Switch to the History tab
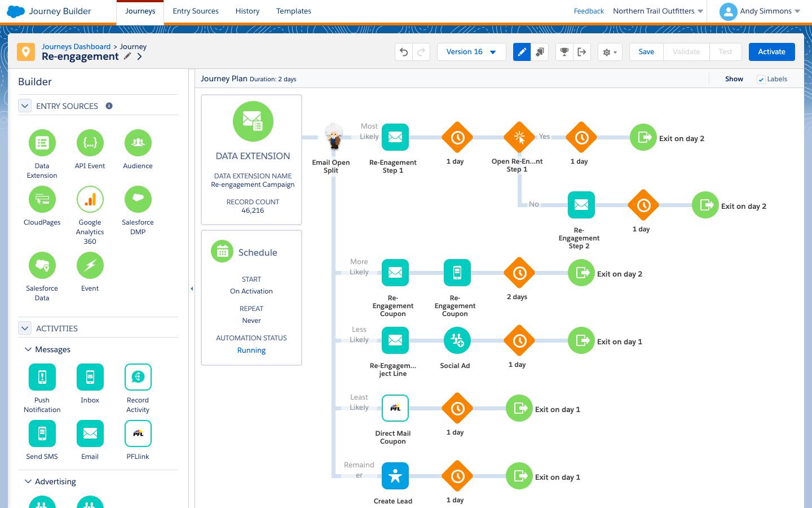The height and width of the screenshot is (508, 812). 248,11
